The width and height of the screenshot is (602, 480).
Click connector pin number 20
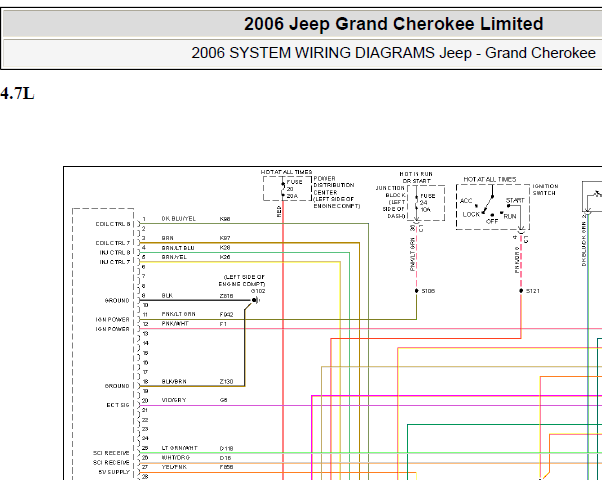[x=145, y=401]
